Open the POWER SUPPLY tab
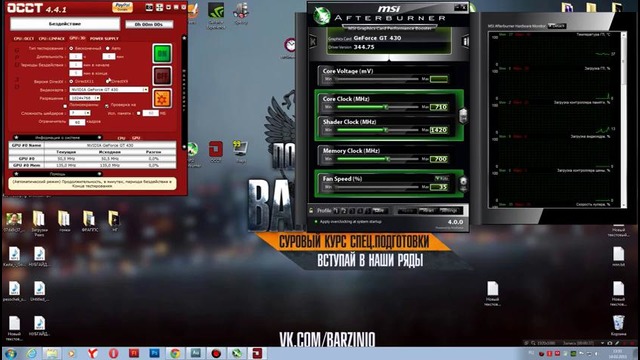 pyautogui.click(x=104, y=38)
